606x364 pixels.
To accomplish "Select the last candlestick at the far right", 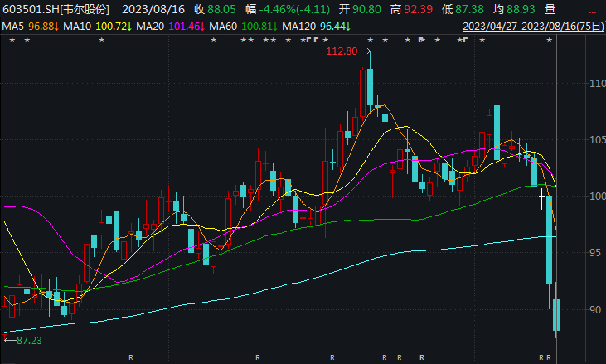I will pos(556,315).
